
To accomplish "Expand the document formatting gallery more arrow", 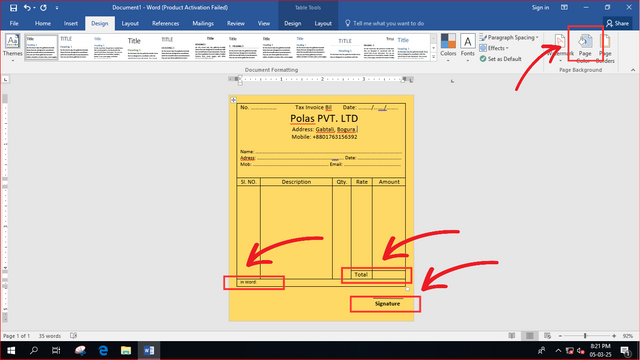I will (x=433, y=57).
